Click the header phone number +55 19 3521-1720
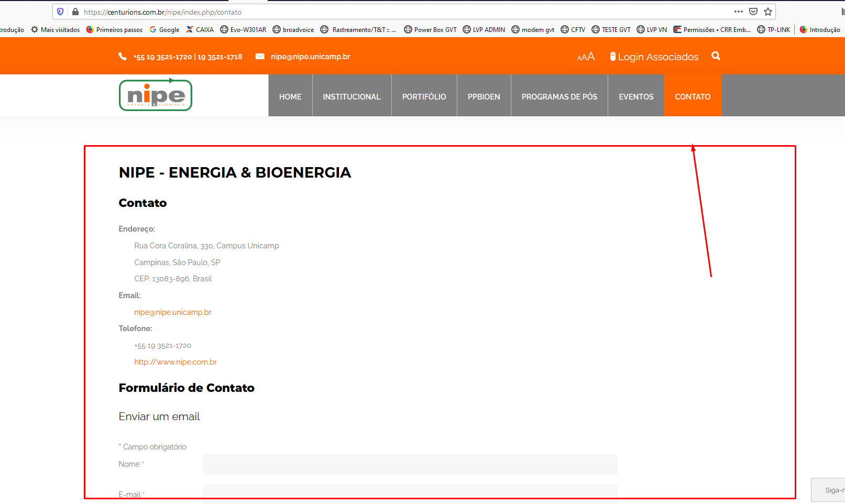This screenshot has width=845, height=504. pyautogui.click(x=162, y=57)
